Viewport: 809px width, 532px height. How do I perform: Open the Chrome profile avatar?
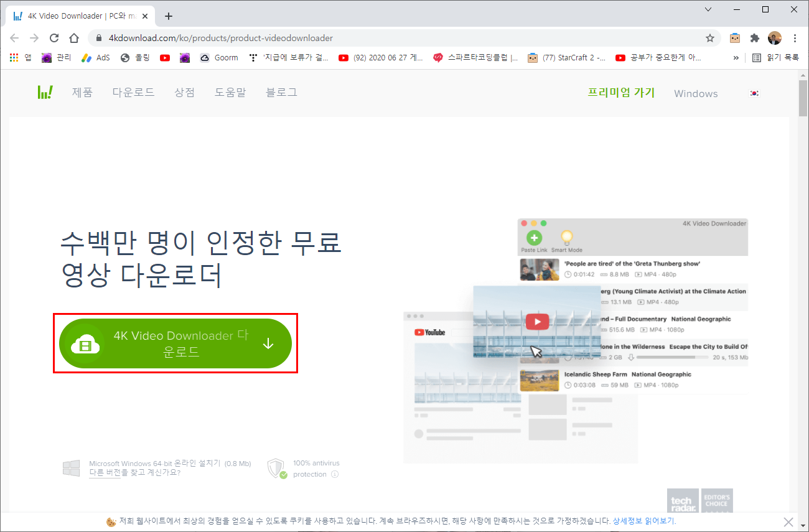(775, 38)
